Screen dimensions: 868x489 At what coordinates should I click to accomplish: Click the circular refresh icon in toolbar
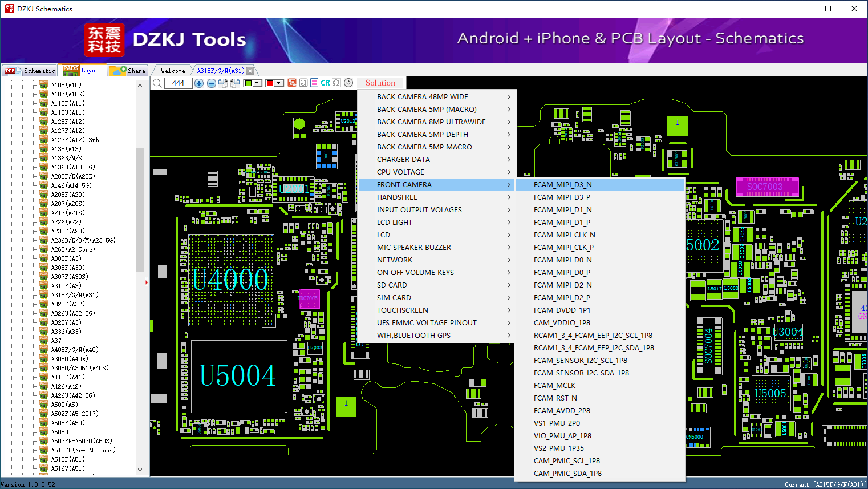click(x=348, y=83)
